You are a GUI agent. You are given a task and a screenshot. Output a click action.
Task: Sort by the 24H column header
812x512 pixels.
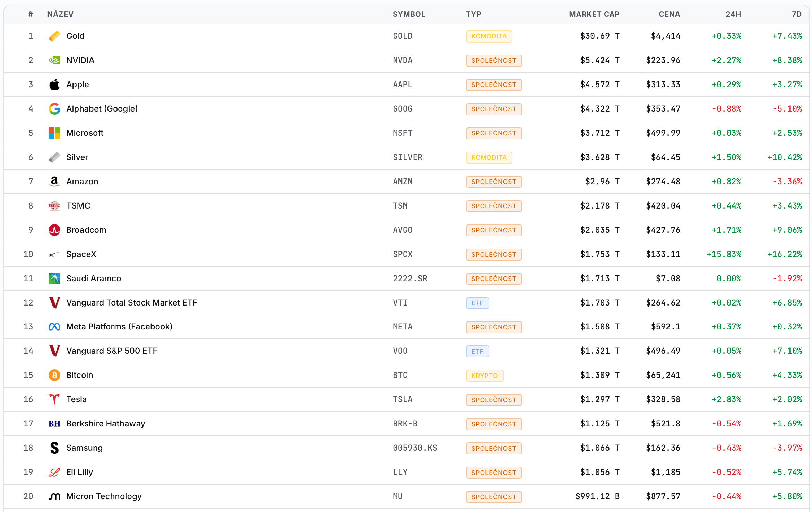733,14
